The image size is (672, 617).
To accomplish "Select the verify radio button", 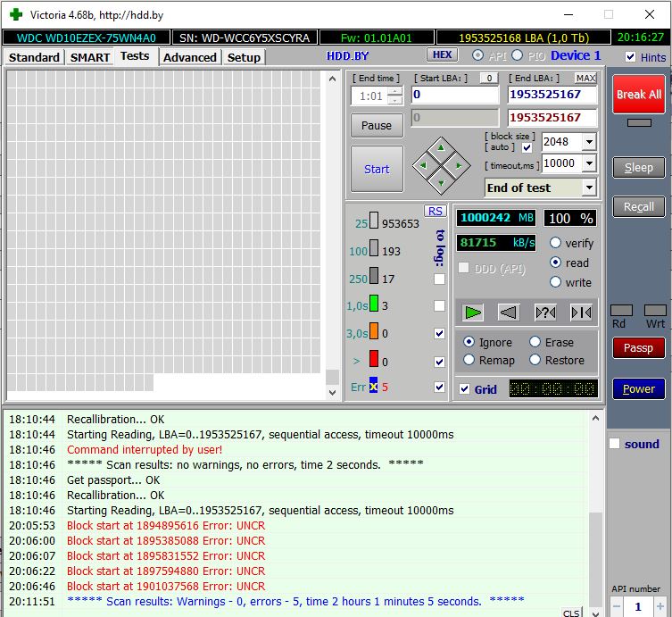I will coord(555,243).
